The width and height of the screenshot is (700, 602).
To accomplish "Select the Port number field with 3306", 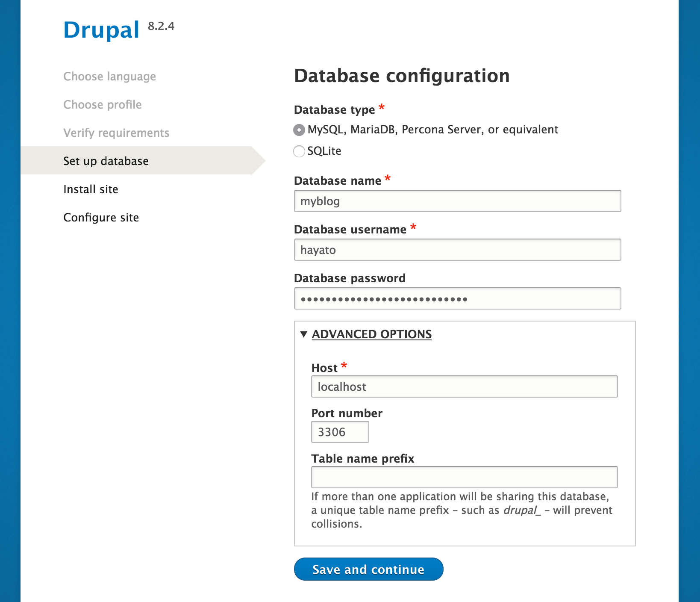I will tap(340, 432).
